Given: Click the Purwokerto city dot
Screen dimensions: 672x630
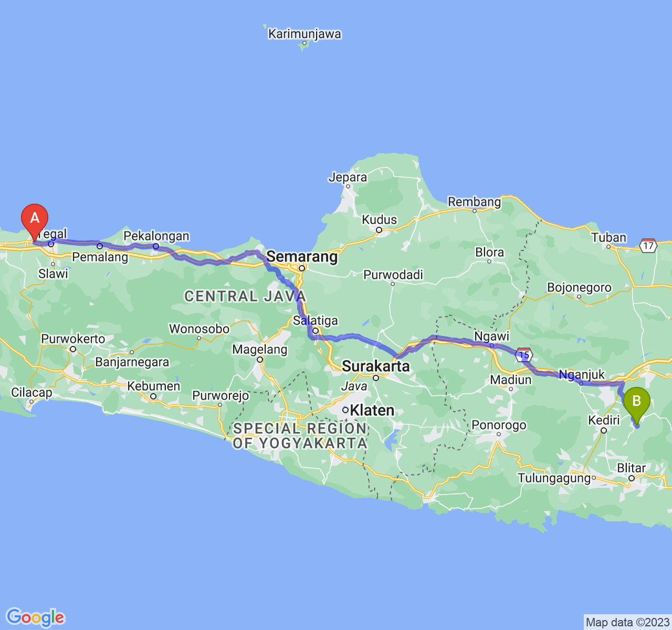Looking at the screenshot, I should [73, 349].
